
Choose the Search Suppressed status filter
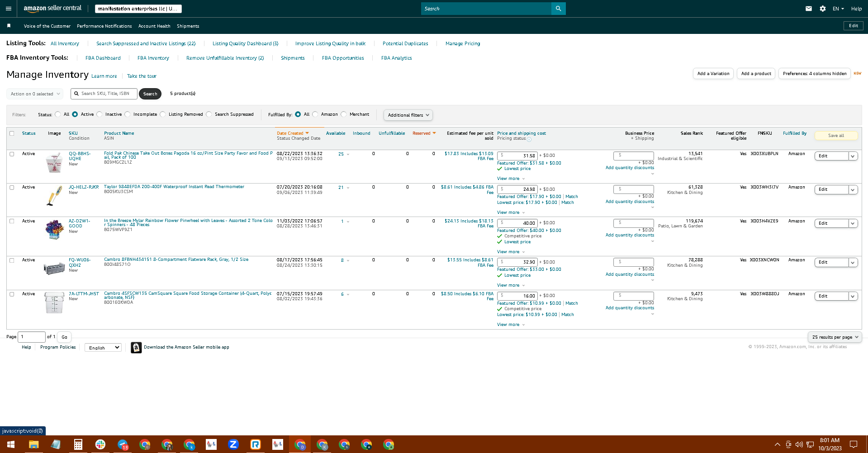coord(209,114)
